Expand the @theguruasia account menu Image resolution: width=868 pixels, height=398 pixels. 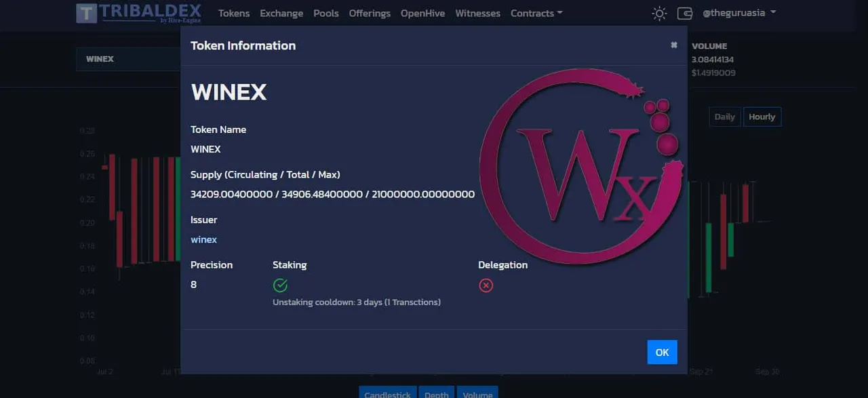(739, 12)
